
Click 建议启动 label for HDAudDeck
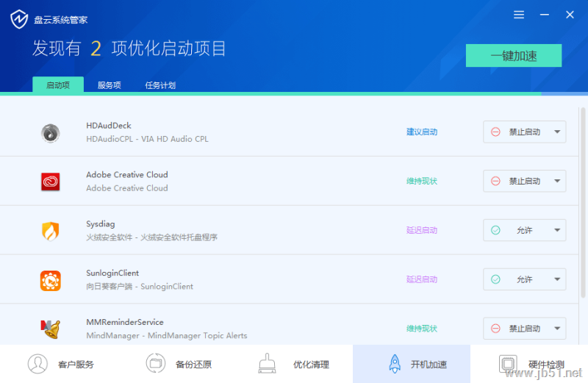pyautogui.click(x=422, y=132)
